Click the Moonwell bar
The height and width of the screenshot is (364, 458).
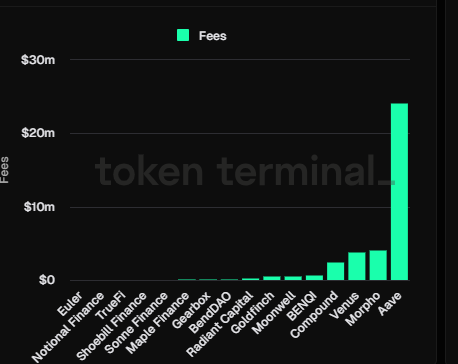coord(293,278)
